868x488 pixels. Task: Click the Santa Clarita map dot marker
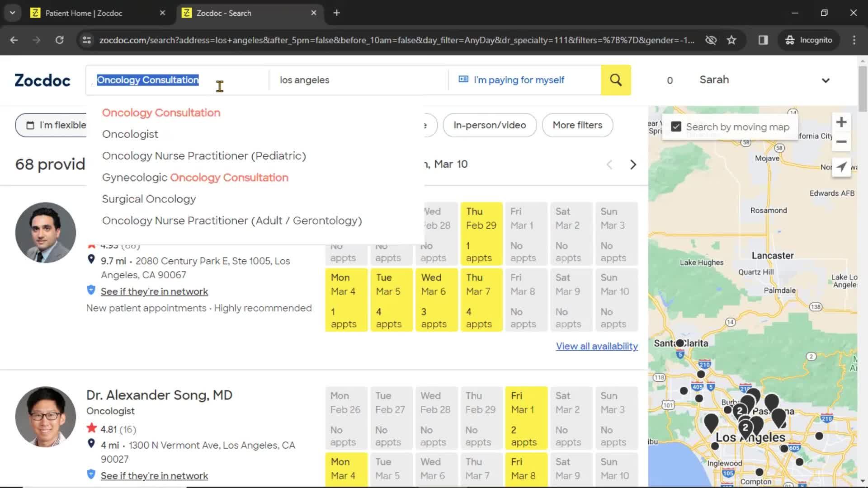coord(680,343)
